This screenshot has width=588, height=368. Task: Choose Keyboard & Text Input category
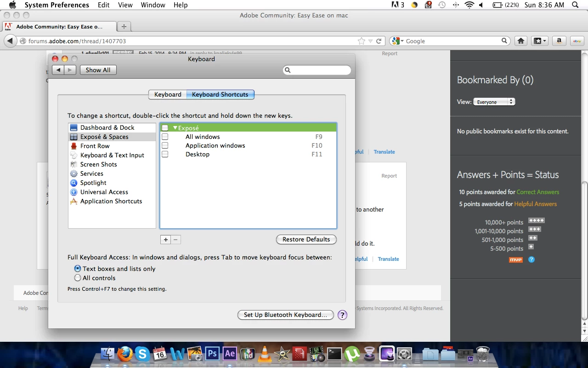coord(112,155)
